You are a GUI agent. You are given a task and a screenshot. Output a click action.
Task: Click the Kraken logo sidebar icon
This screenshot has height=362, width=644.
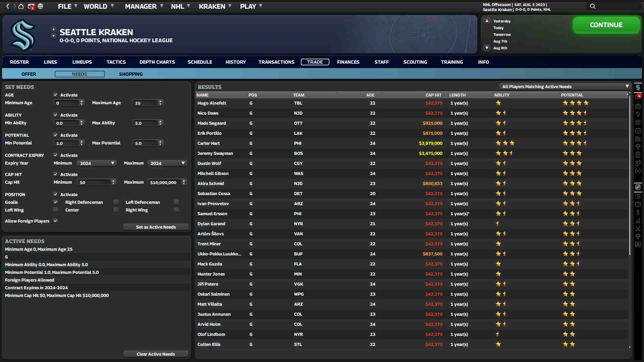tap(638, 87)
